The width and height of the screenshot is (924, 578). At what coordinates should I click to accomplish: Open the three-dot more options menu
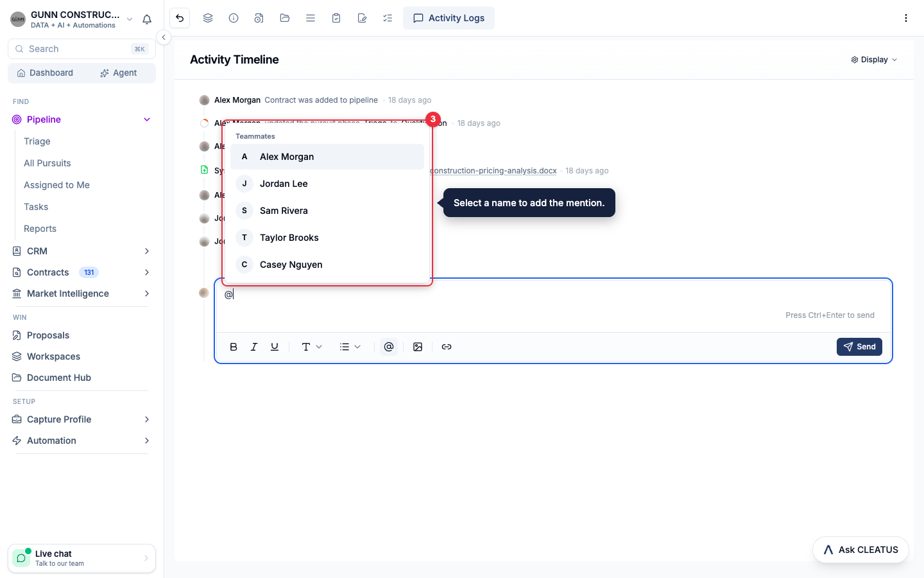click(906, 18)
